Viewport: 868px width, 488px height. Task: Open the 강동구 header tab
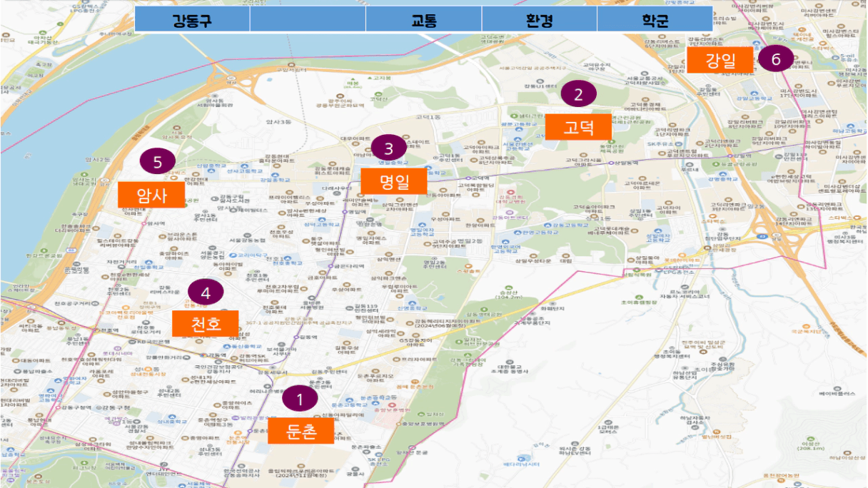pyautogui.click(x=192, y=19)
